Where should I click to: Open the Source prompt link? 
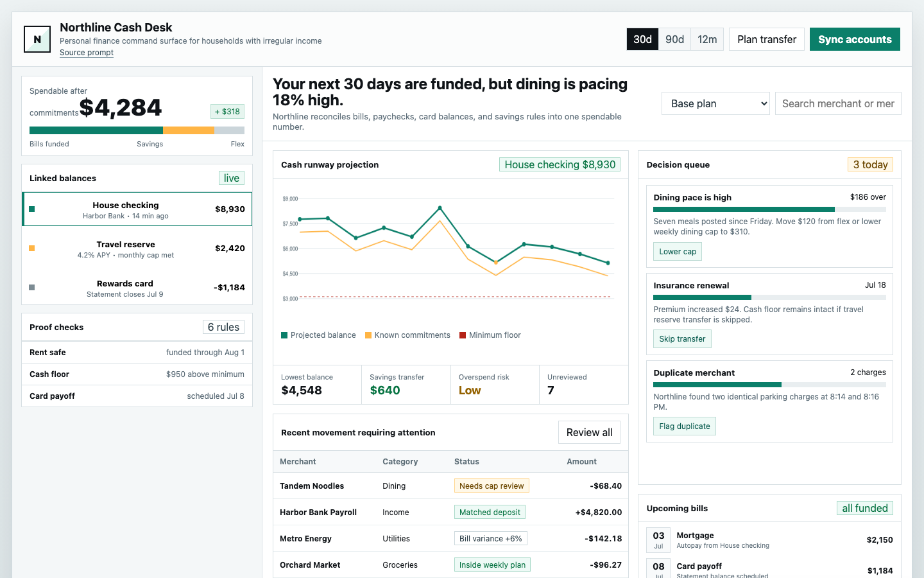pos(87,53)
